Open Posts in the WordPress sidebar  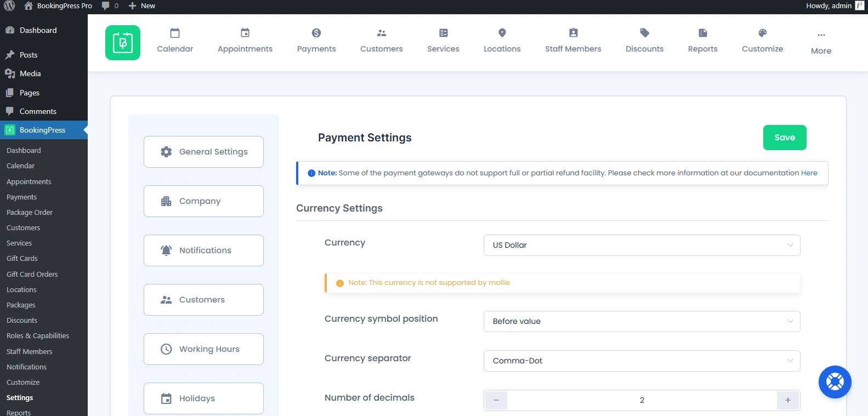44,55
